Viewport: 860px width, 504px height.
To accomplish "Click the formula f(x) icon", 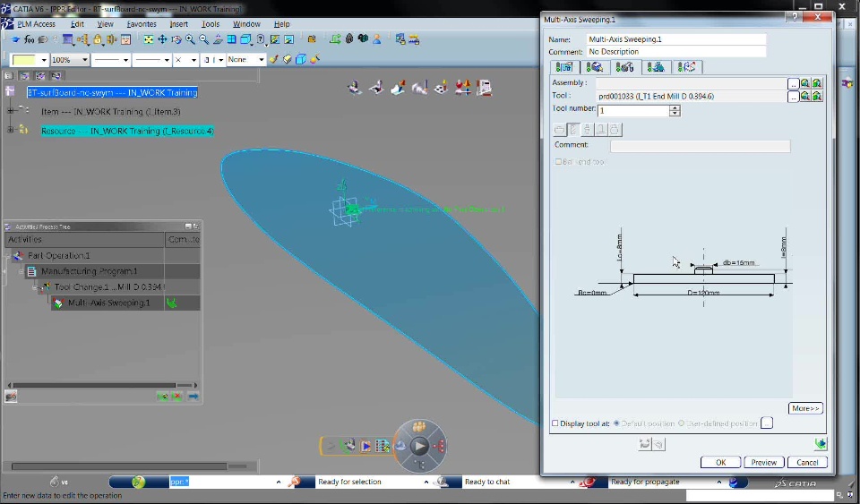I will 29,39.
